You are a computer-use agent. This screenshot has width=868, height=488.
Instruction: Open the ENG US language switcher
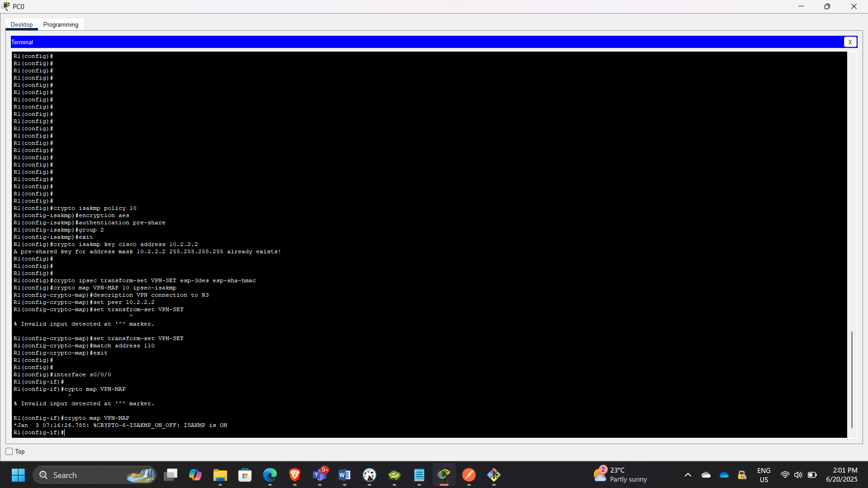pyautogui.click(x=764, y=475)
